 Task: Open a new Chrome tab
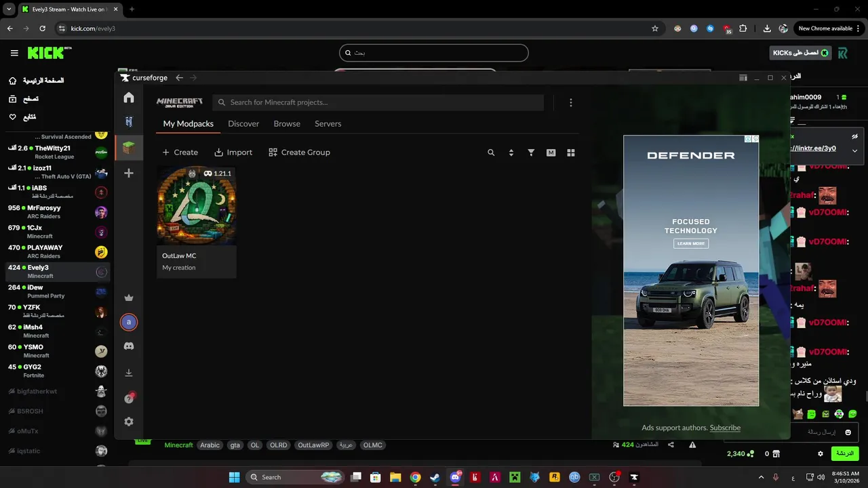pos(132,9)
